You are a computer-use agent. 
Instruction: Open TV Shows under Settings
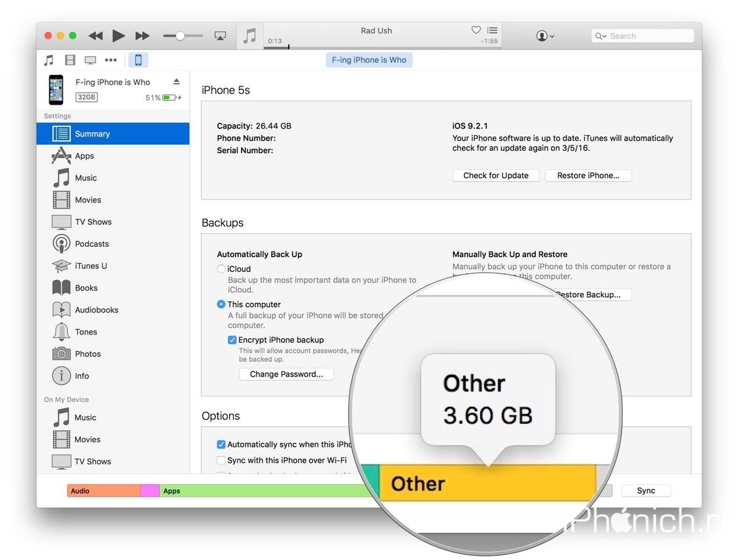(x=113, y=222)
